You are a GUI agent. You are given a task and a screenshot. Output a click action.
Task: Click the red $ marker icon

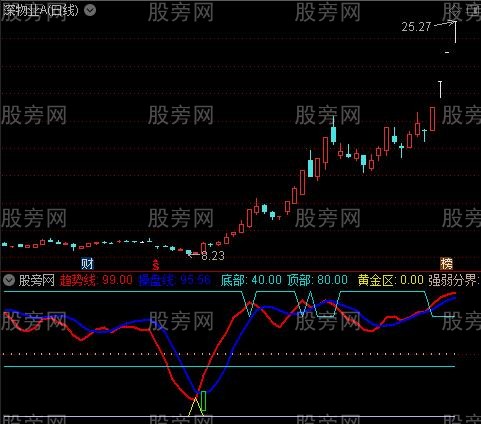[x=156, y=264]
